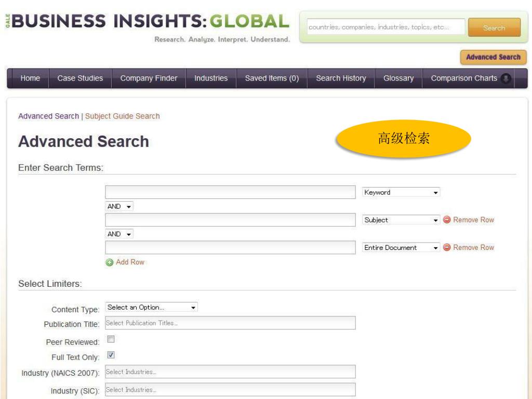Click the Entire Document search term field
The width and height of the screenshot is (532, 399).
(x=230, y=248)
